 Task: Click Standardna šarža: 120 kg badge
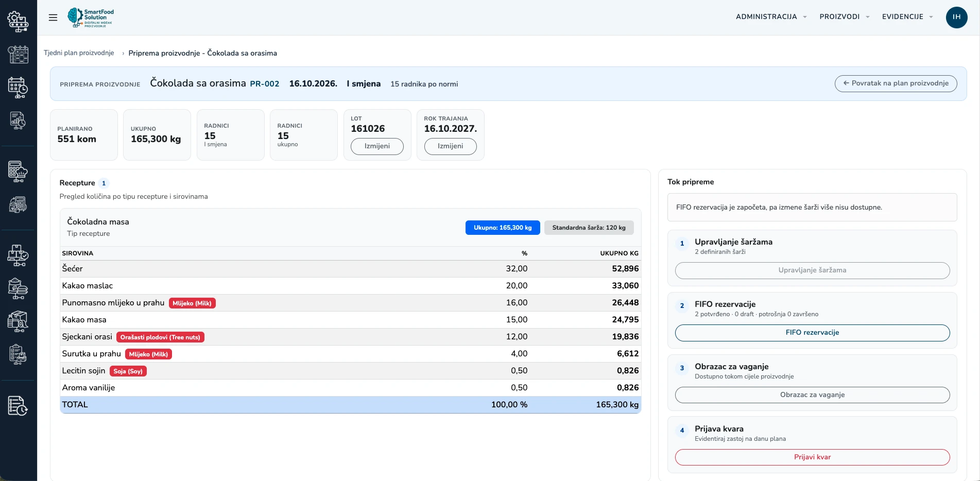[x=589, y=228]
